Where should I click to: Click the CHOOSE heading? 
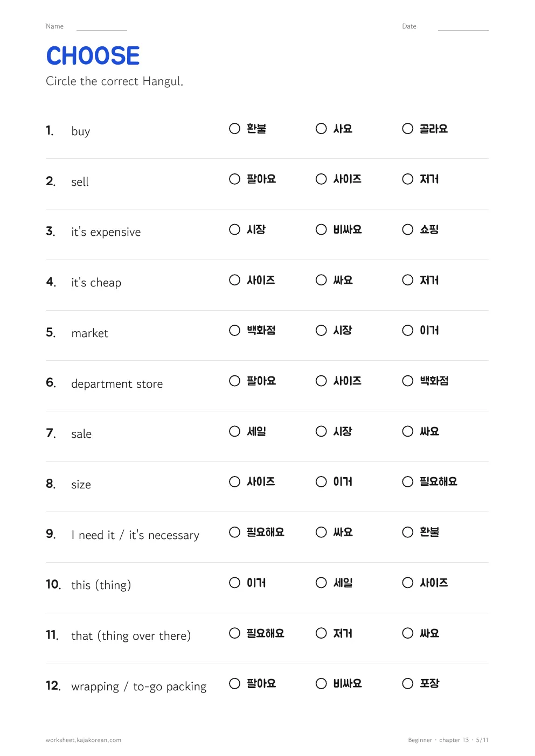click(93, 56)
